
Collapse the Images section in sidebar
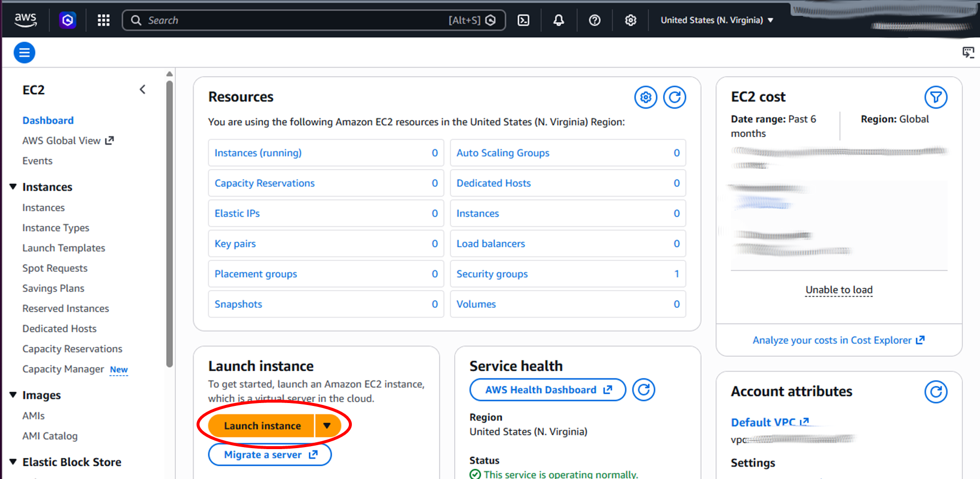click(x=13, y=395)
